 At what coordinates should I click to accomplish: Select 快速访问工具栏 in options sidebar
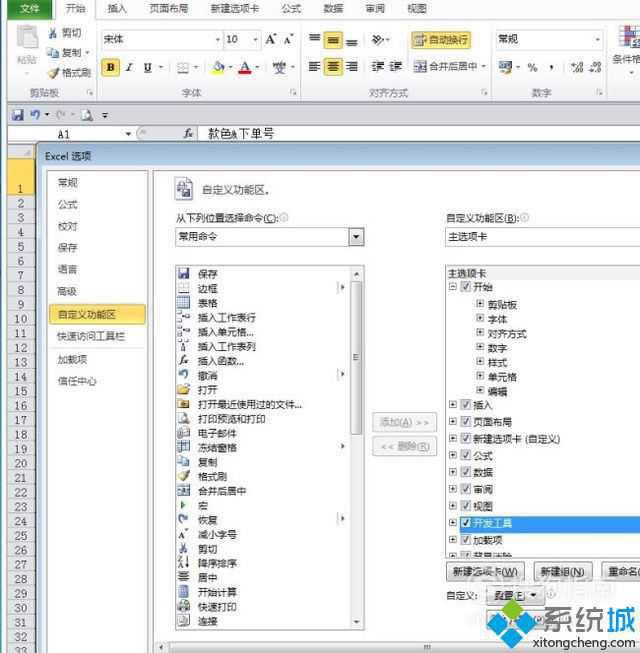click(91, 336)
